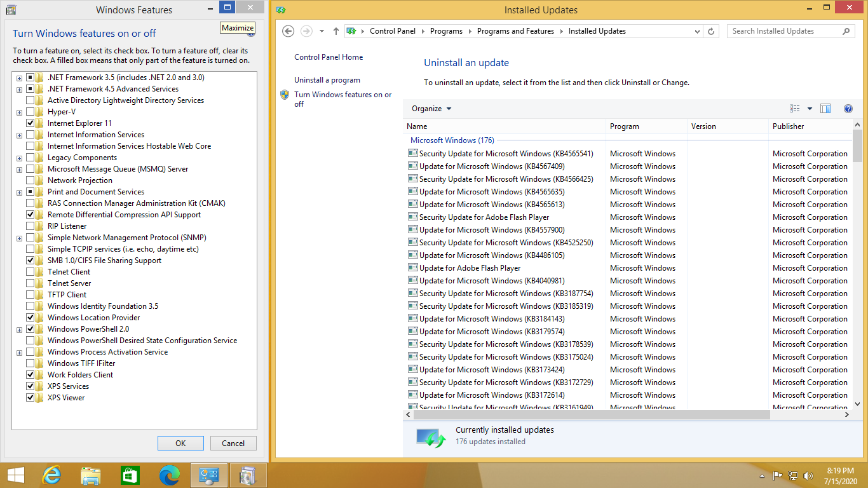Open the address bar history dropdown

(x=697, y=31)
